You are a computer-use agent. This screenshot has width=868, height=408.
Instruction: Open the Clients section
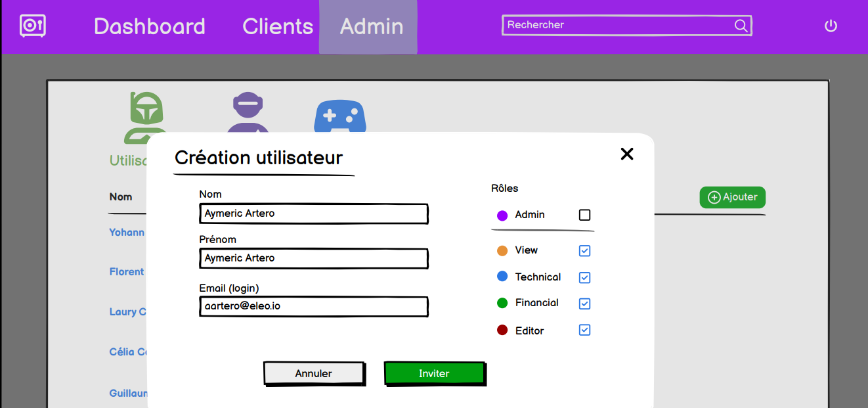tap(278, 26)
